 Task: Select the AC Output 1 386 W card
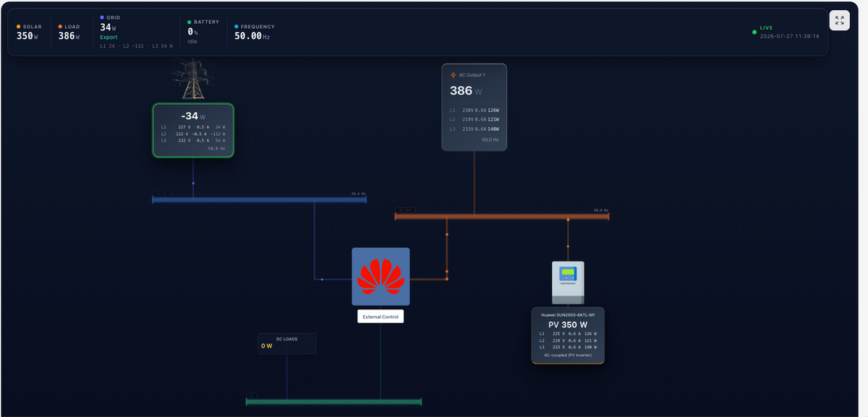(475, 107)
